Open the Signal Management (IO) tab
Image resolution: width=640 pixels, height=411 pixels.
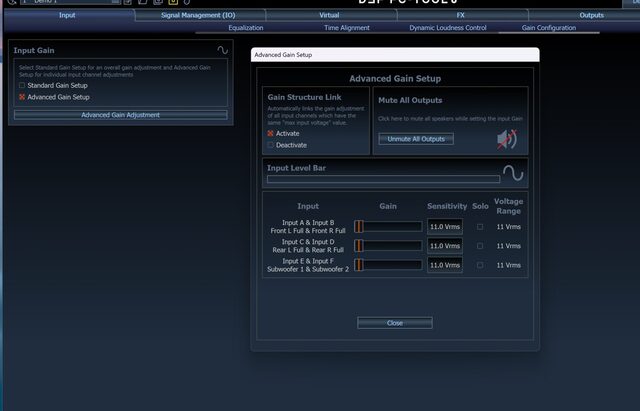(x=198, y=15)
